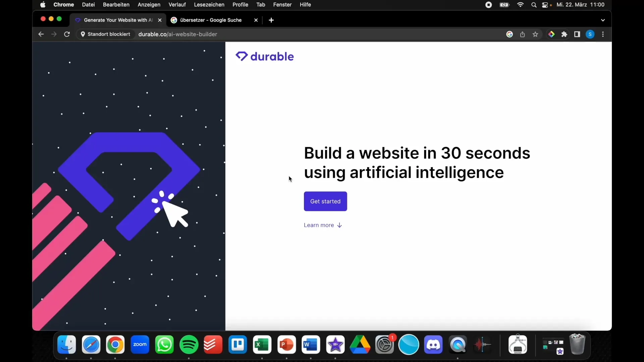The height and width of the screenshot is (362, 644).
Task: Click the Get started button
Action: [326, 201]
